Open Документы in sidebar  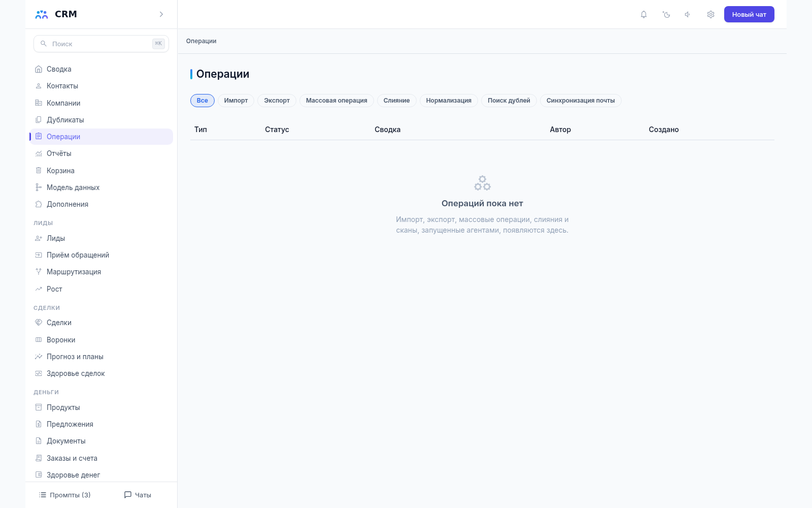101,441
